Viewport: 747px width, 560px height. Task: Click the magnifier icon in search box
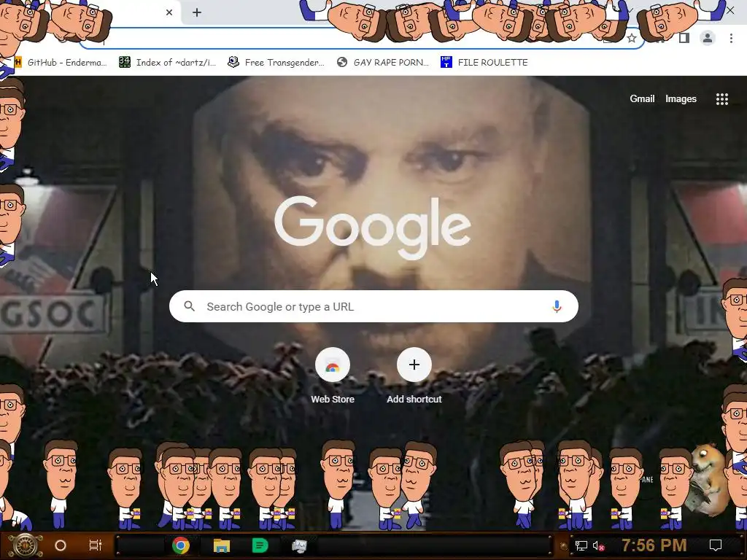point(190,306)
